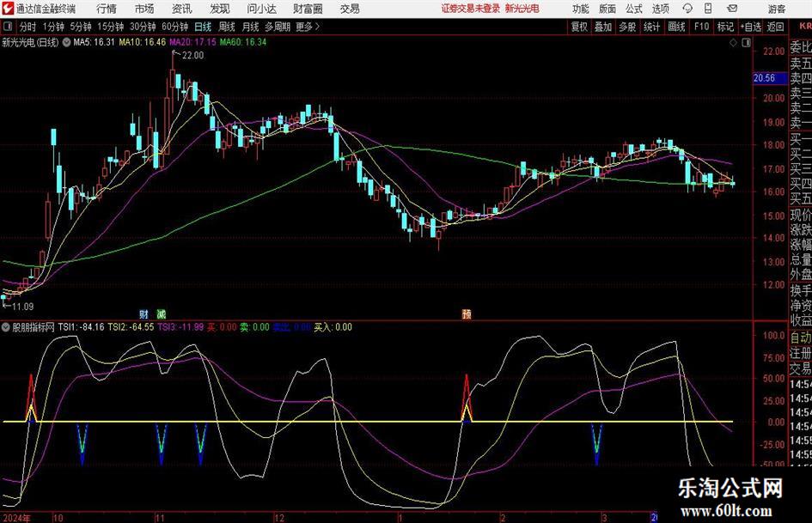Viewport: 812px width, 523px height.
Task: Click the 复权 toolbar button
Action: 579,27
